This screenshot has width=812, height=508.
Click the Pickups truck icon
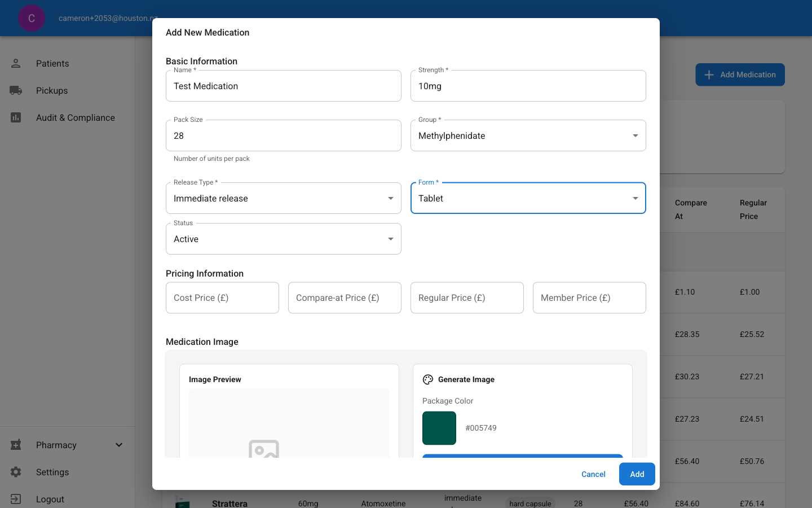click(x=16, y=90)
